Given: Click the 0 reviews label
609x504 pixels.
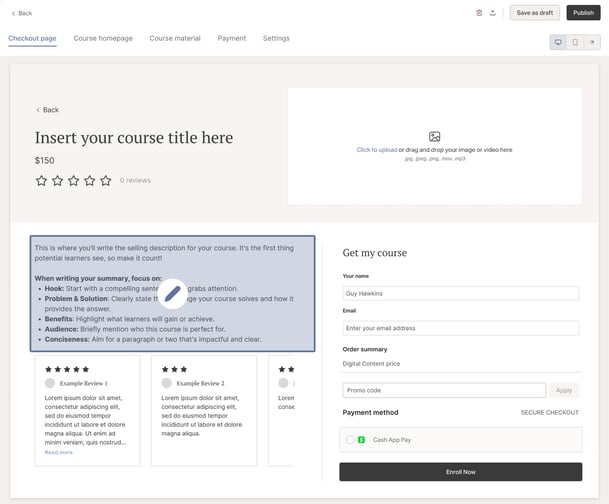Looking at the screenshot, I should click(x=135, y=181).
